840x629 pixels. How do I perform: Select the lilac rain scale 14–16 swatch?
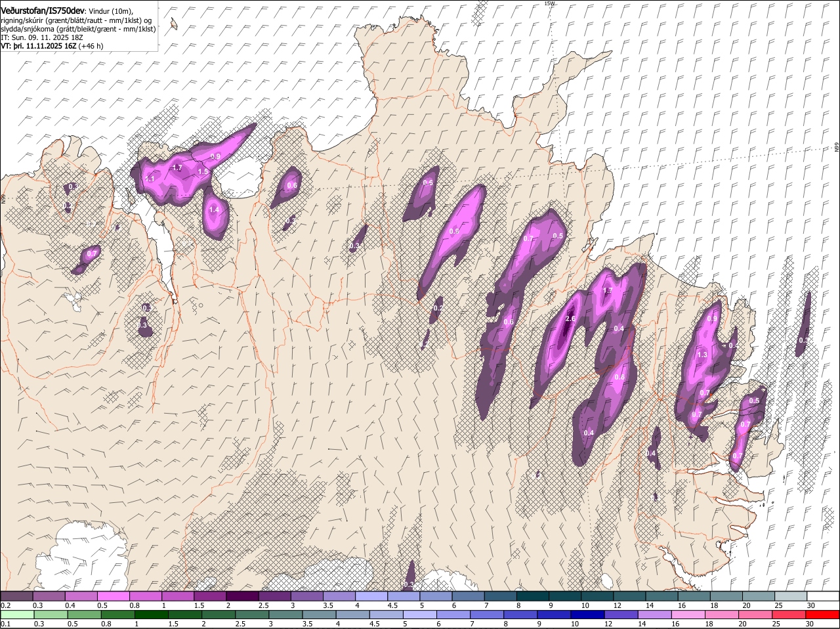pyautogui.click(x=656, y=615)
